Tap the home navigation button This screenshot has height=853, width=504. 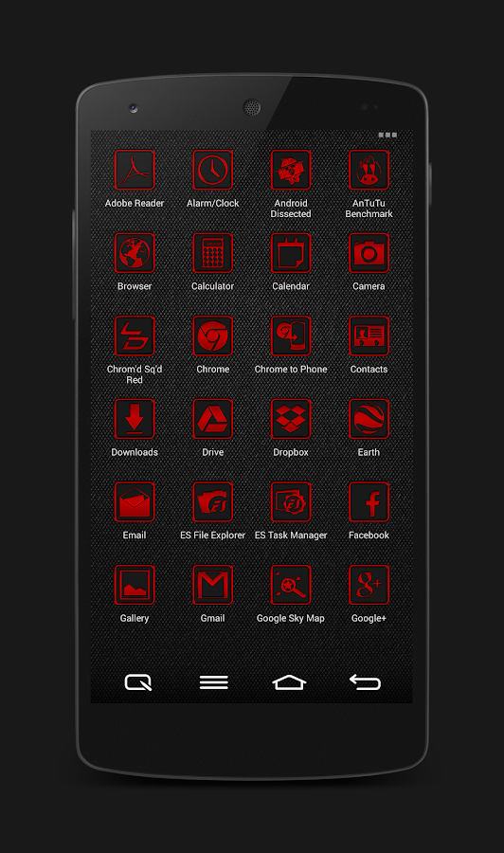click(x=289, y=682)
